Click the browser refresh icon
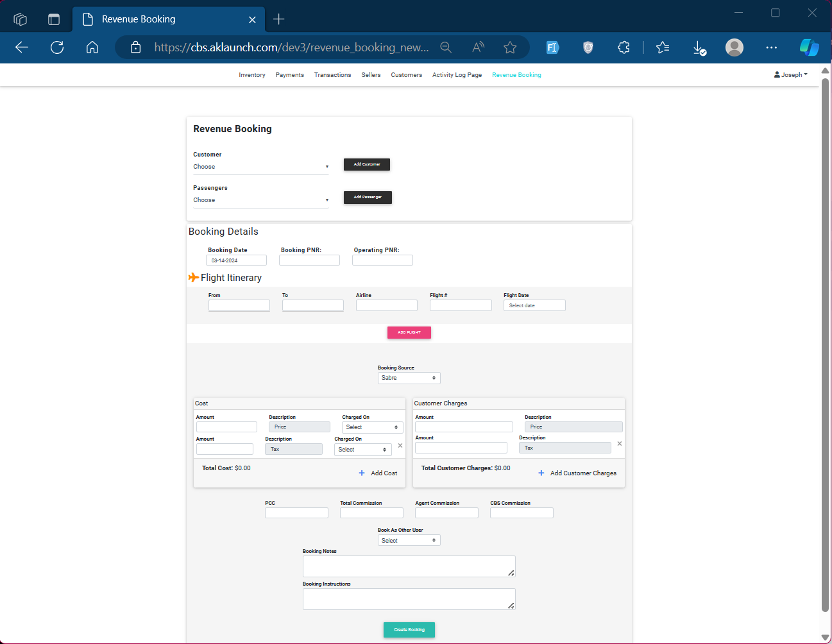This screenshot has width=832, height=644. coord(57,47)
